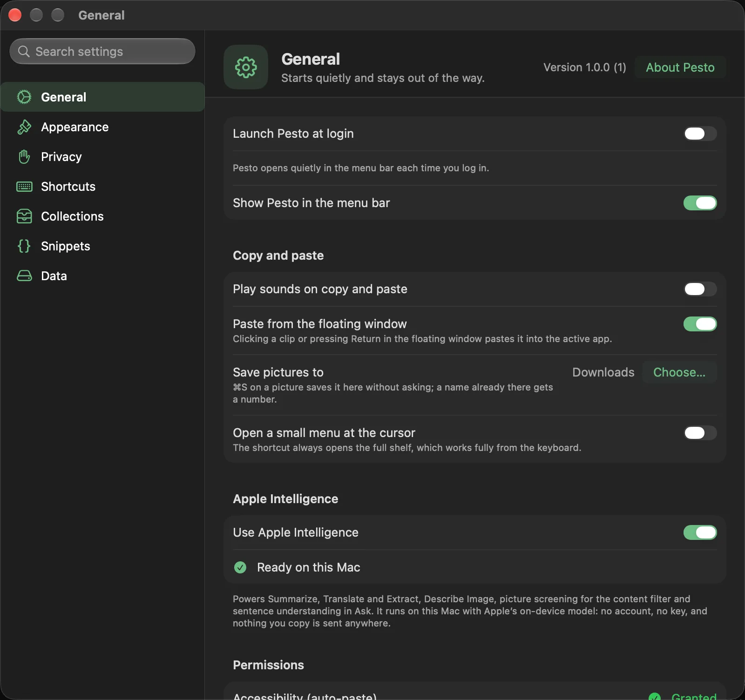Go to the Privacy settings section
This screenshot has height=700, width=745.
[102, 157]
